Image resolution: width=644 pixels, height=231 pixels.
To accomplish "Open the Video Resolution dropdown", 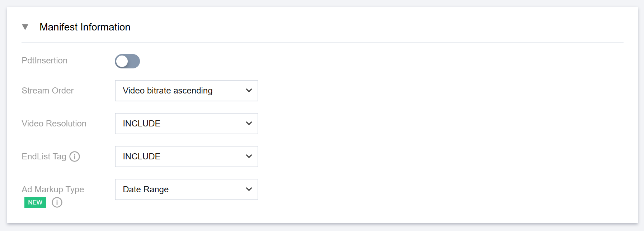I will click(186, 124).
